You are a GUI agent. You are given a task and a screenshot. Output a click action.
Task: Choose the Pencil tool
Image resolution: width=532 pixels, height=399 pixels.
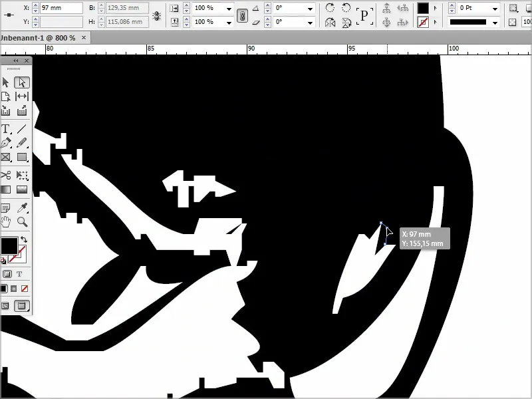pos(22,143)
